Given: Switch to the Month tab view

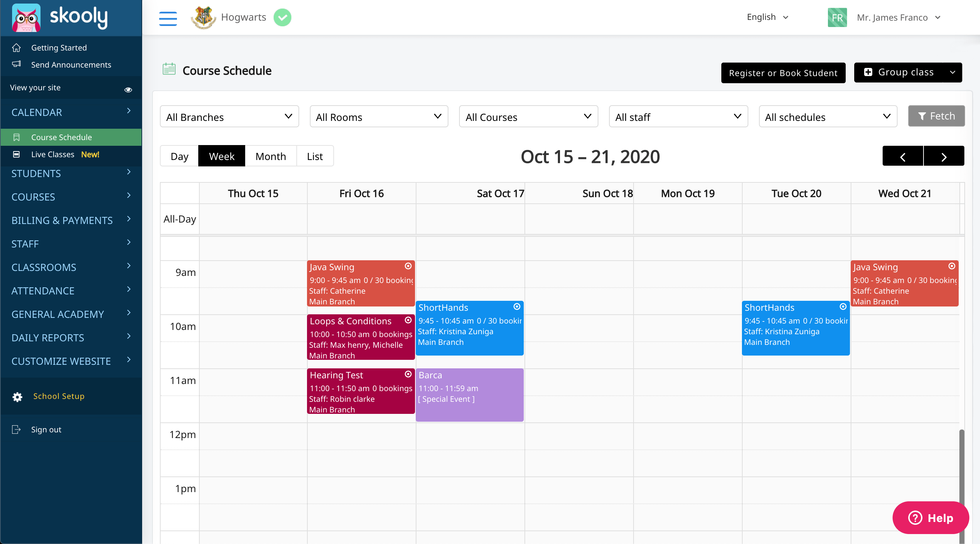Looking at the screenshot, I should click(269, 156).
